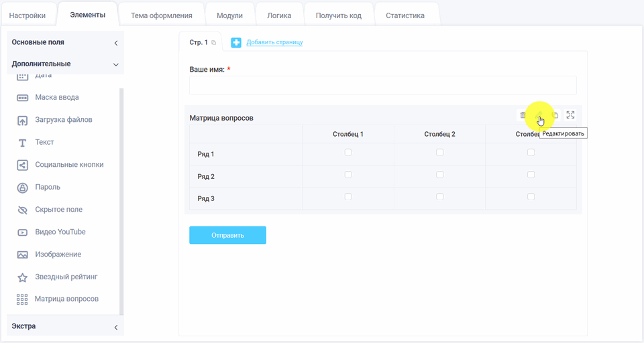This screenshot has width=644, height=343.
Task: Click the blue plus icon to add page
Action: [236, 43]
